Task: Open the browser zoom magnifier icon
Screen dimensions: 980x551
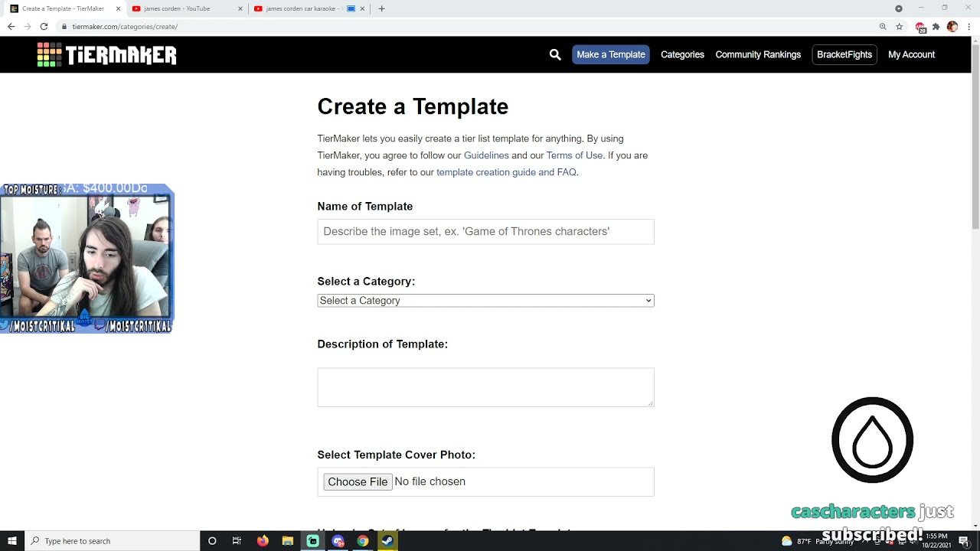Action: (883, 26)
